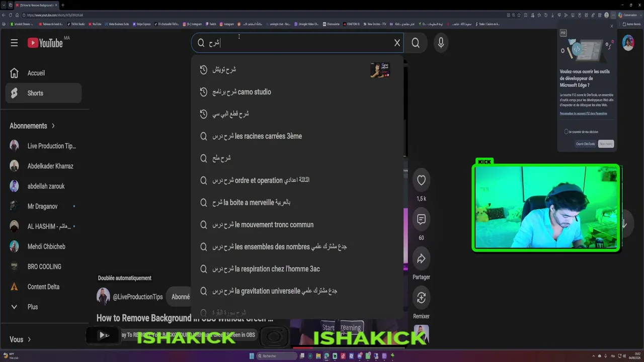
Task: Open the Meta Business Suite bookmark
Action: pos(117,24)
